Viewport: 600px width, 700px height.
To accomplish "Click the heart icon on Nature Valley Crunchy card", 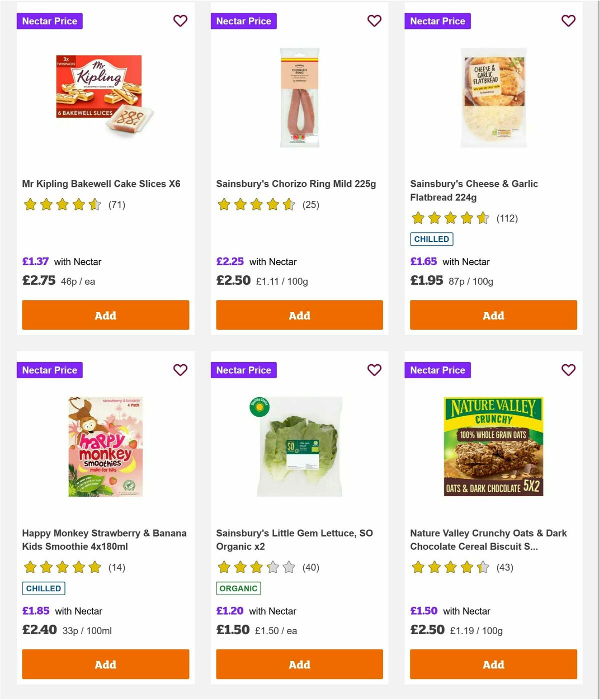I will pyautogui.click(x=568, y=370).
